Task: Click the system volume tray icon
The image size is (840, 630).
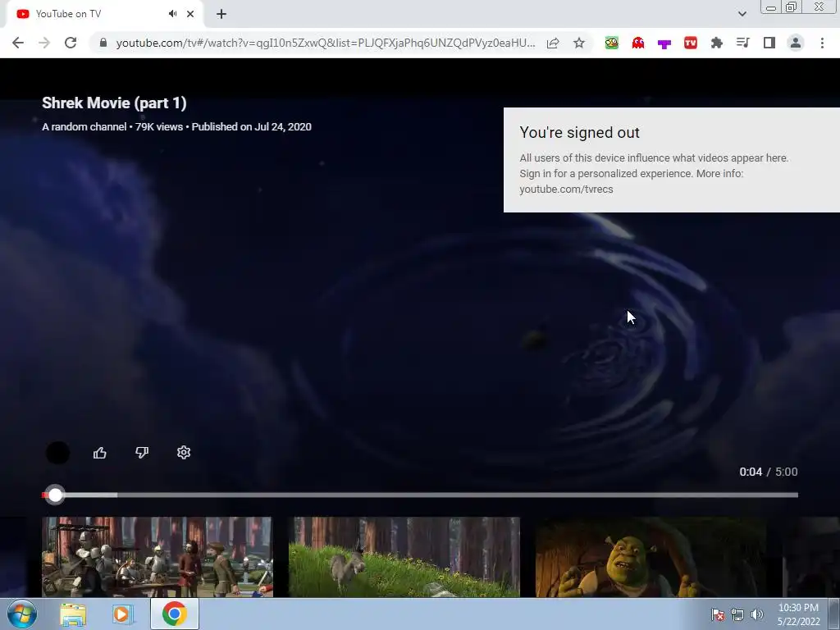Action: point(757,614)
